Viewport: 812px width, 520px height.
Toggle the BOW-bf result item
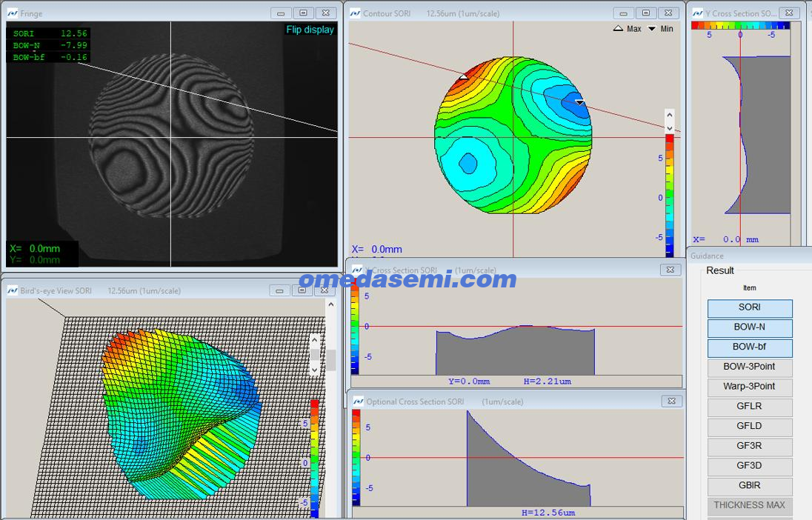749,347
